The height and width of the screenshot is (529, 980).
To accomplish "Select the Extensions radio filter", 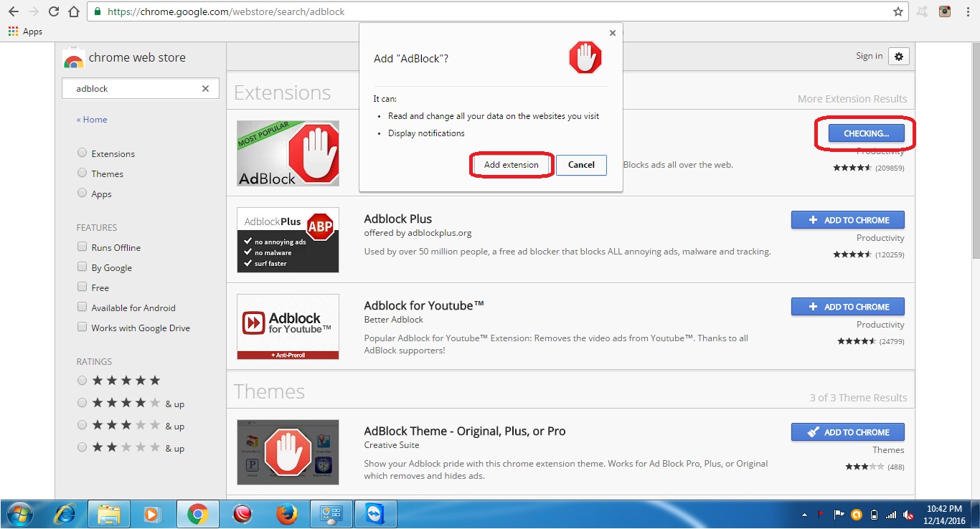I will click(x=82, y=153).
